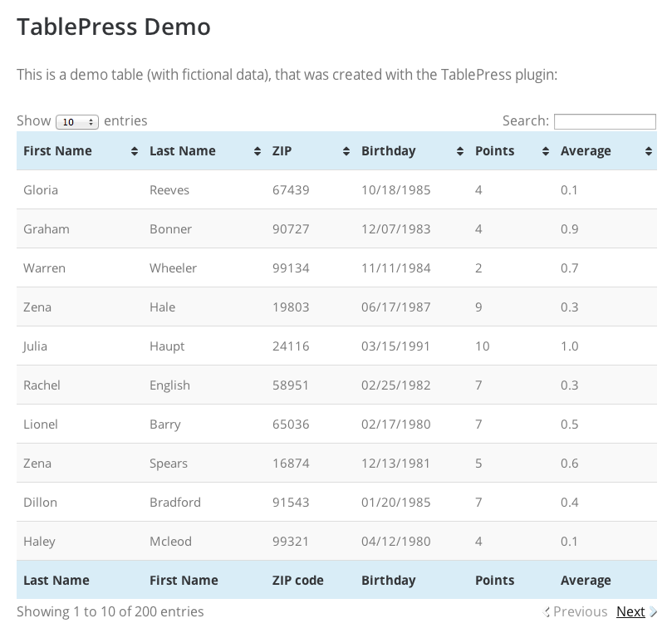Click the Previous pagination link
Screen dimensions: 672x628
(580, 611)
